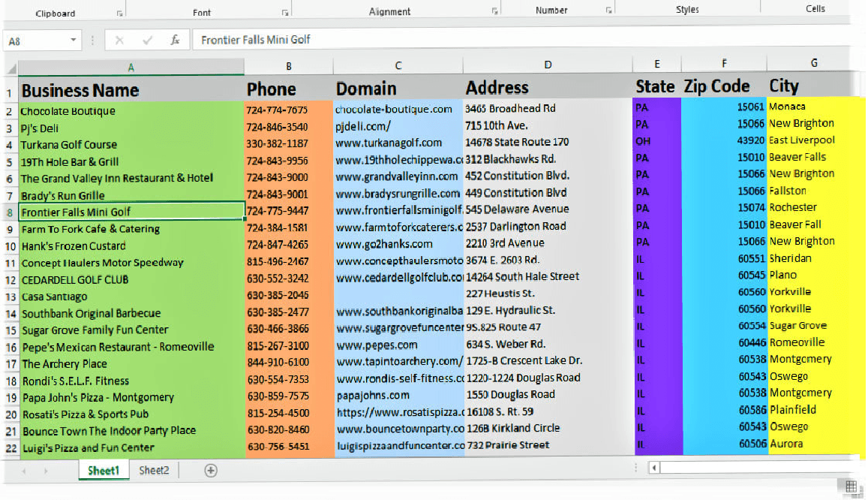Select the Sheet1 tab

[104, 471]
